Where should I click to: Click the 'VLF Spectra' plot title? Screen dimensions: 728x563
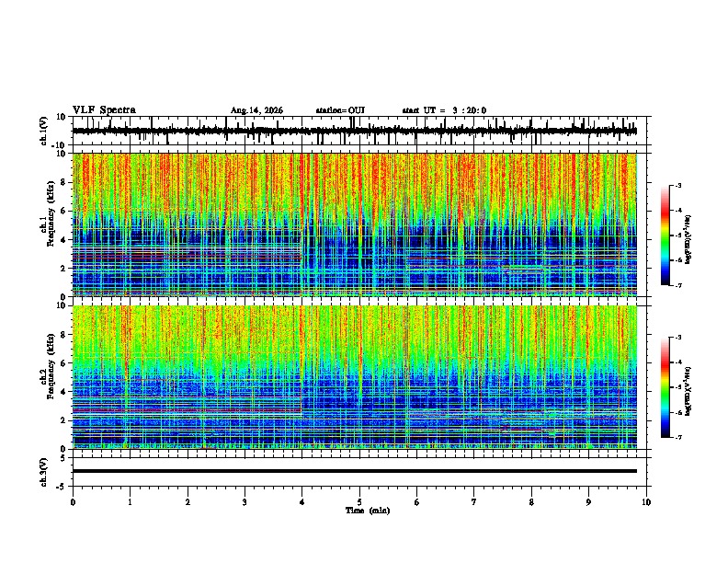pyautogui.click(x=104, y=110)
